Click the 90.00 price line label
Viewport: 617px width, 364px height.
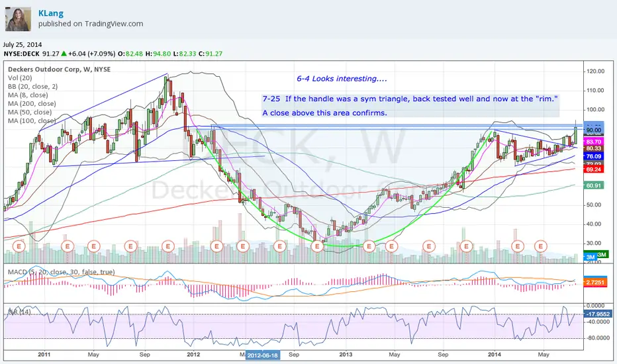pyautogui.click(x=594, y=130)
